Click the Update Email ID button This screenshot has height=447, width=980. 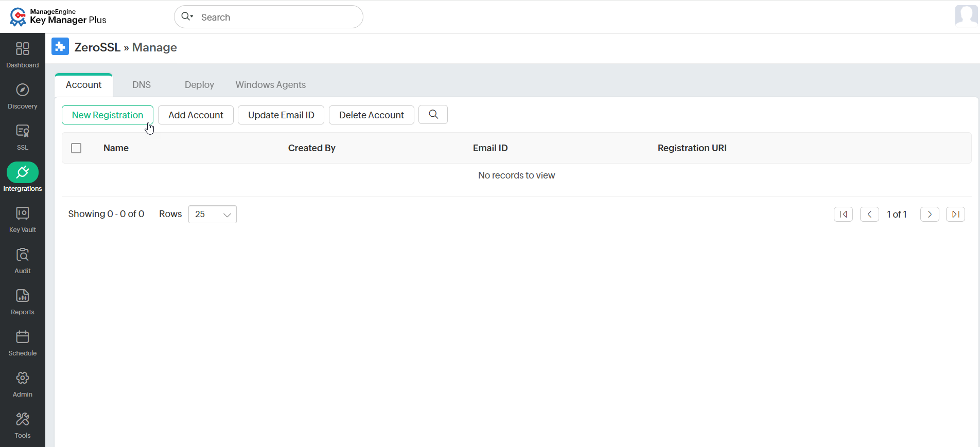281,115
